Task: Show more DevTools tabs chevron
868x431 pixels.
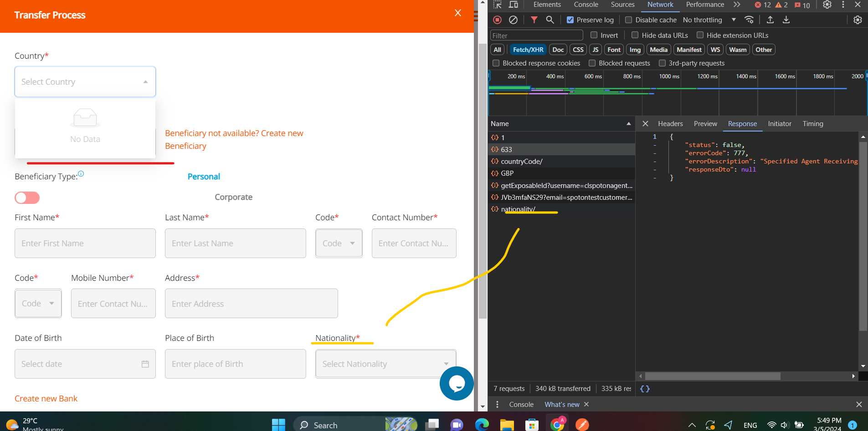Action: click(x=737, y=5)
